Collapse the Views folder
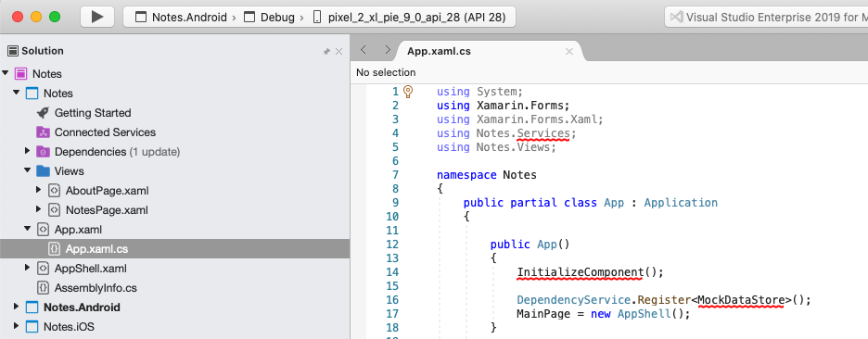Screen dimensions: 868x339 (x=28, y=170)
